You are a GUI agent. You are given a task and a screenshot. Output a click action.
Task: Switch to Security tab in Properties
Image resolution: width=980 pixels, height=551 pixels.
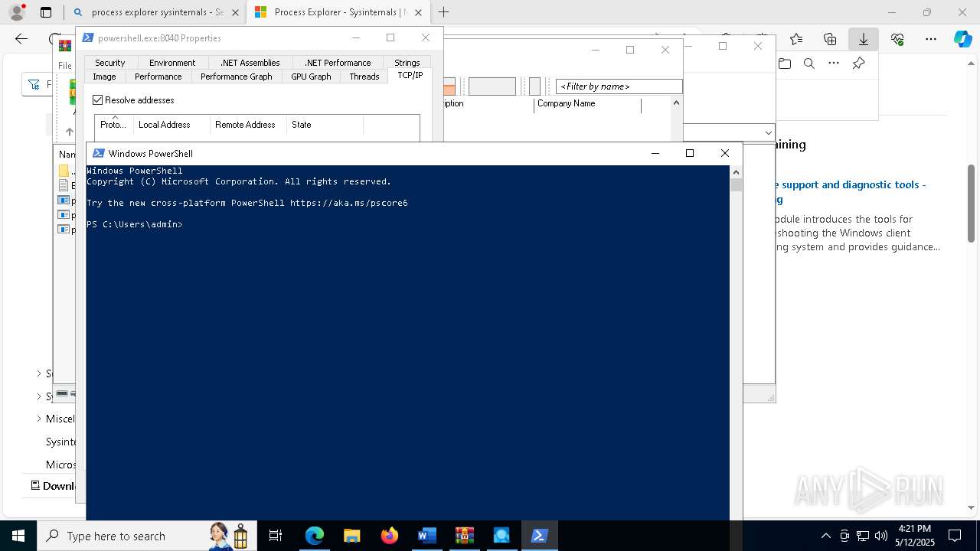110,63
